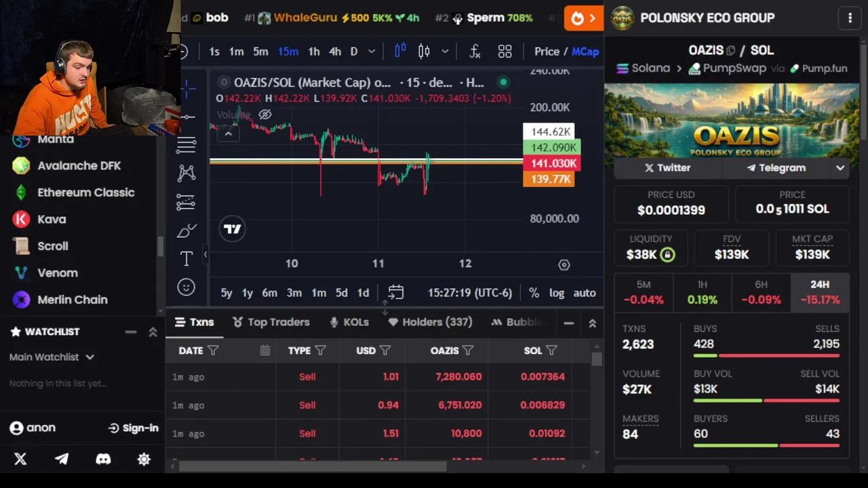
Task: Select the 5M price change period
Action: 644,292
